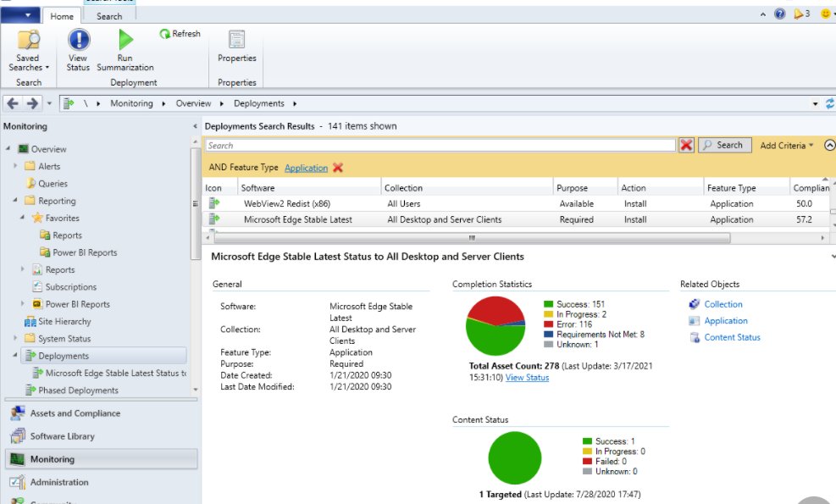The height and width of the screenshot is (504, 836).
Task: Open help with the question mark icon
Action: (779, 14)
